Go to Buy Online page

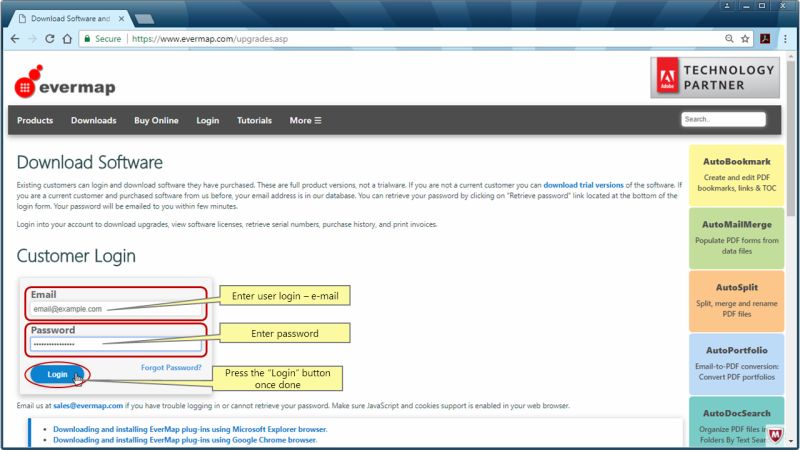pyautogui.click(x=156, y=120)
